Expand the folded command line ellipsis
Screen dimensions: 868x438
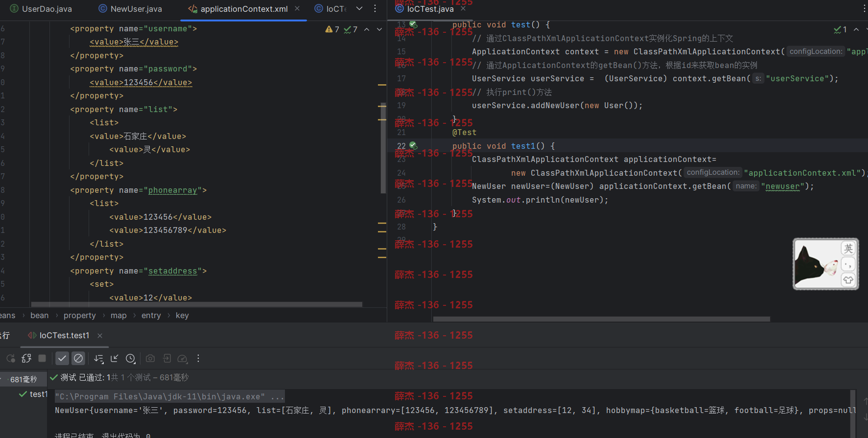point(277,396)
